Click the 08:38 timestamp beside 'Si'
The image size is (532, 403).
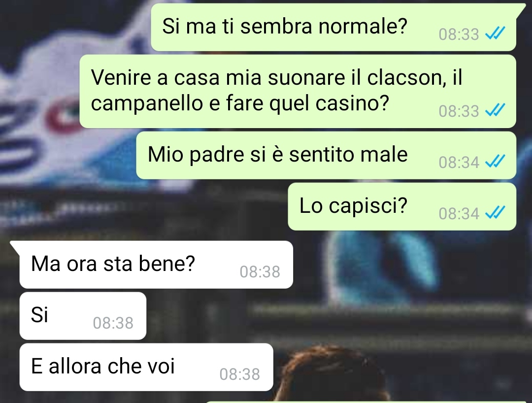(x=113, y=323)
